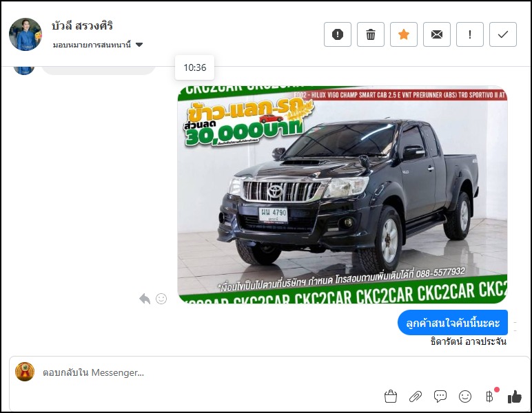Mark conversation as spam icon
This screenshot has width=532, height=413.
tap(337, 34)
